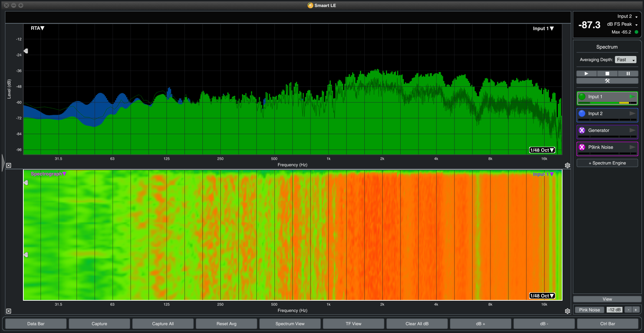
Task: Click Spectrograph upper threshold handle
Action: pyautogui.click(x=26, y=183)
